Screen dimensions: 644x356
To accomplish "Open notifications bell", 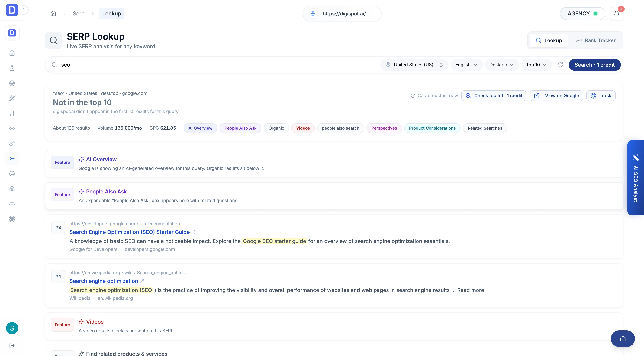I will 617,14.
